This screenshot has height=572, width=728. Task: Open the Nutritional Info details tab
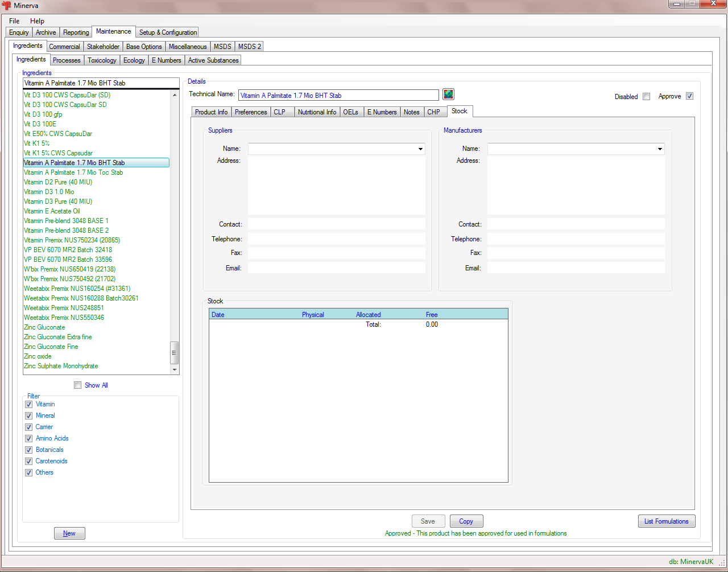point(317,112)
